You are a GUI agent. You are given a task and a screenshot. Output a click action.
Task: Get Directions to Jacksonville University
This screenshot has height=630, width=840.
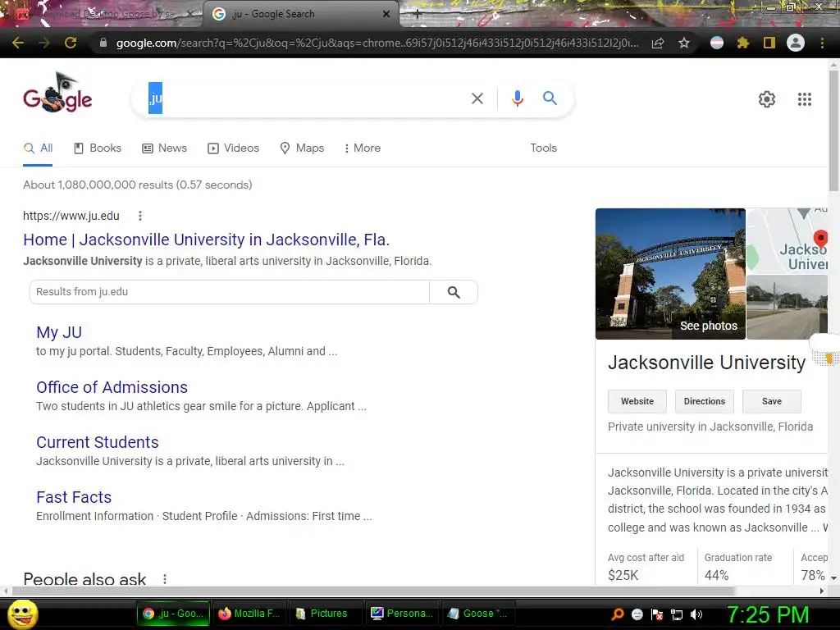[x=705, y=401]
